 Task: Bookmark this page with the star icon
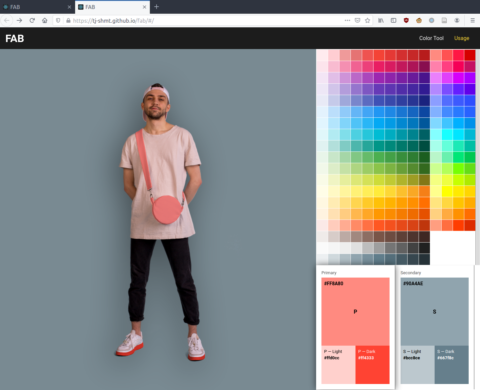(367, 20)
